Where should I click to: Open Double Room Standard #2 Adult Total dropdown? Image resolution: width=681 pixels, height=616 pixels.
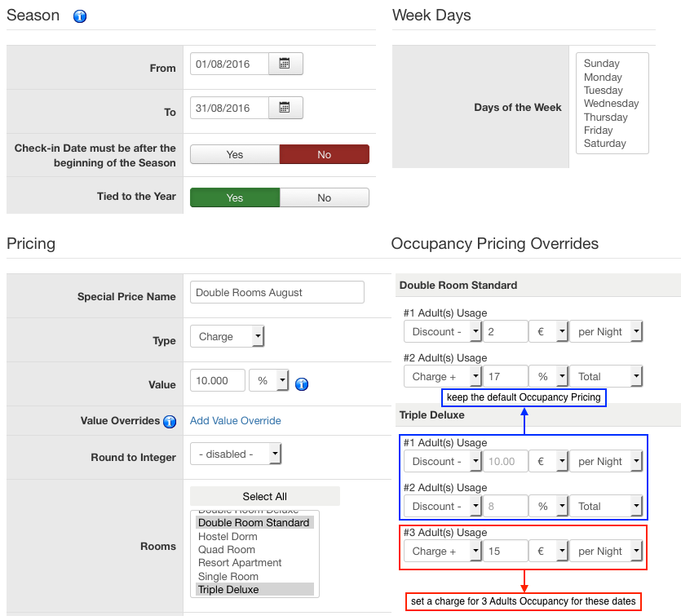tap(606, 376)
